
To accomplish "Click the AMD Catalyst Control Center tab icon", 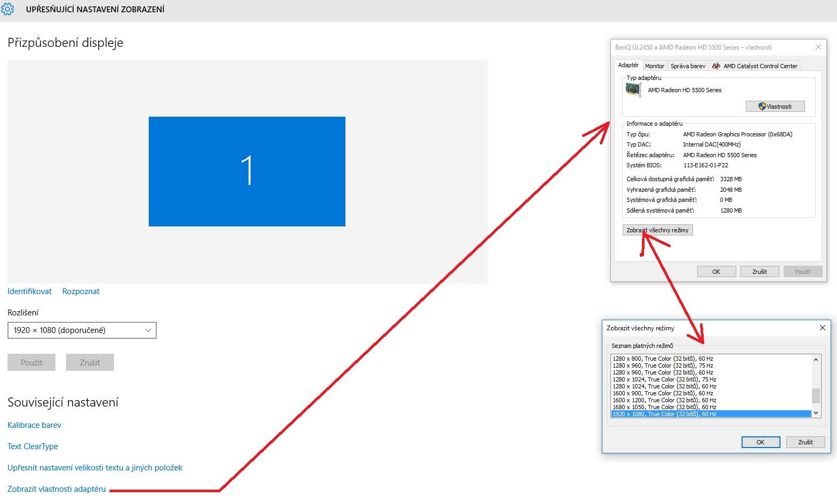I will (716, 66).
